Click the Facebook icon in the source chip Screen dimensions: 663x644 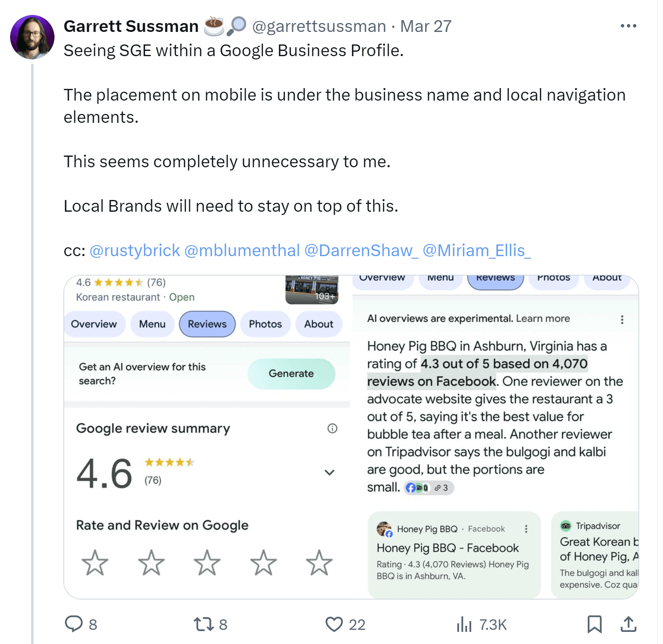click(x=411, y=488)
